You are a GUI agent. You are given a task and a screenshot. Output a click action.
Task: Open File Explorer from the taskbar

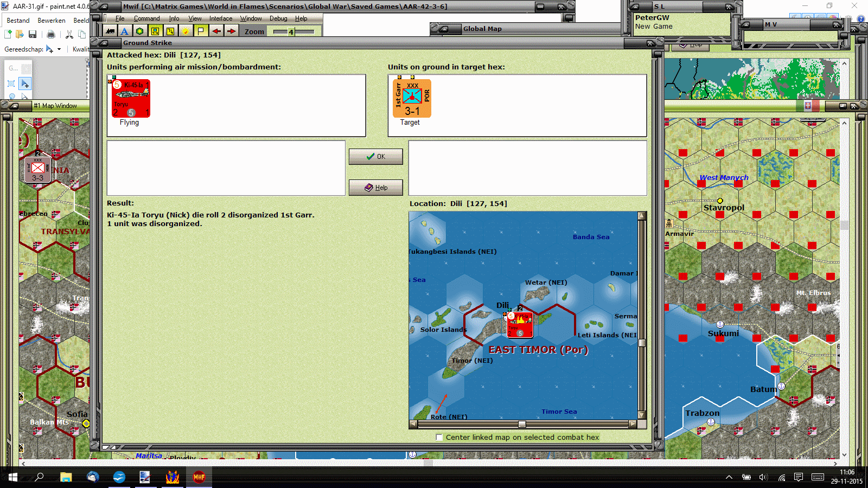click(66, 477)
